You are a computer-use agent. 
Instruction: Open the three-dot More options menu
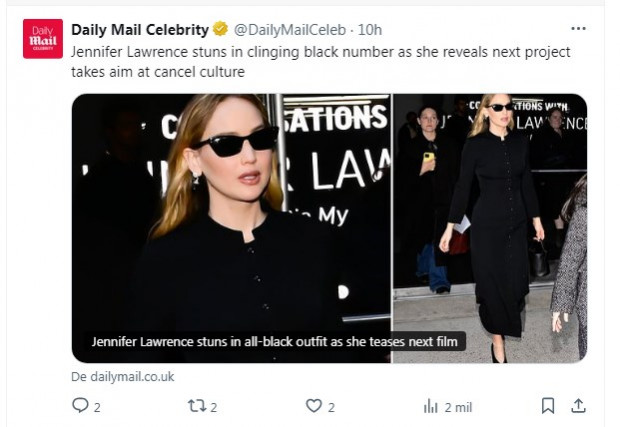[578, 29]
